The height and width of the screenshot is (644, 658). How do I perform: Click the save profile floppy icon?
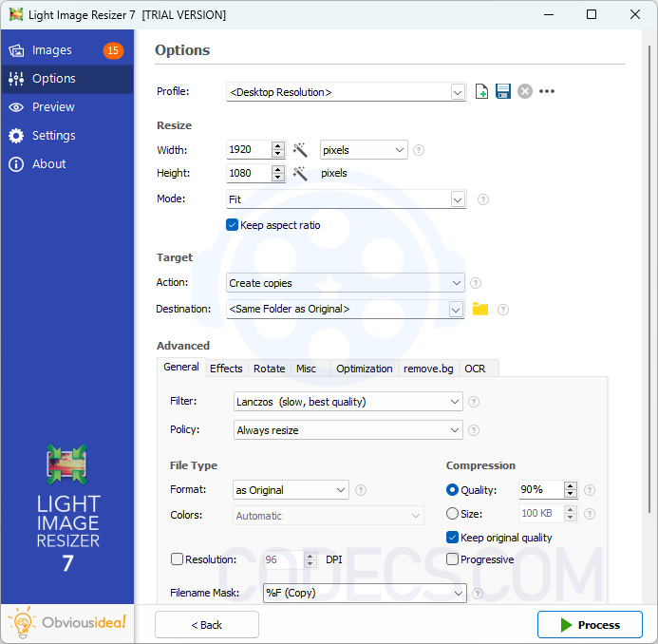(x=502, y=91)
